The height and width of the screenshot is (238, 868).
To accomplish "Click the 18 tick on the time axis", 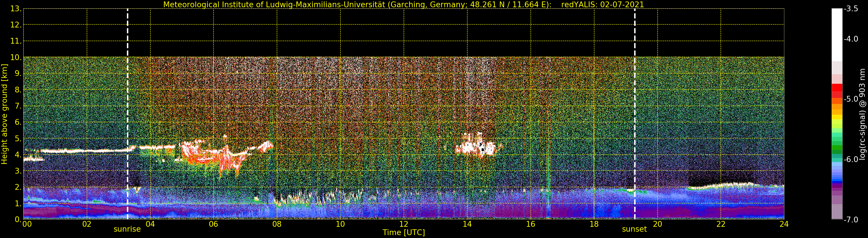I will (x=594, y=224).
